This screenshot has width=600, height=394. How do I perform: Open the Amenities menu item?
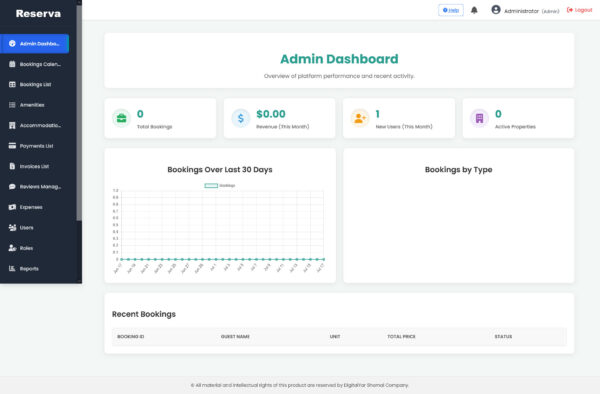point(34,105)
